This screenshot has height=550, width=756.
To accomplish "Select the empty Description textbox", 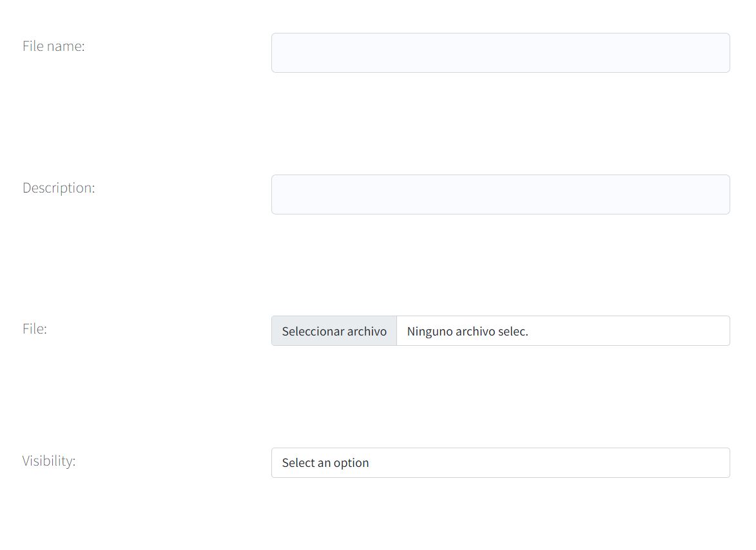I will [x=500, y=194].
